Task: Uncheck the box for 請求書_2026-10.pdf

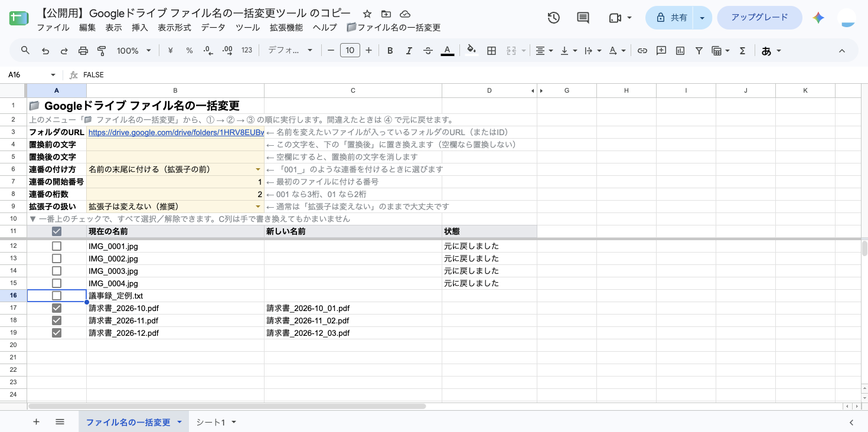Action: tap(57, 308)
